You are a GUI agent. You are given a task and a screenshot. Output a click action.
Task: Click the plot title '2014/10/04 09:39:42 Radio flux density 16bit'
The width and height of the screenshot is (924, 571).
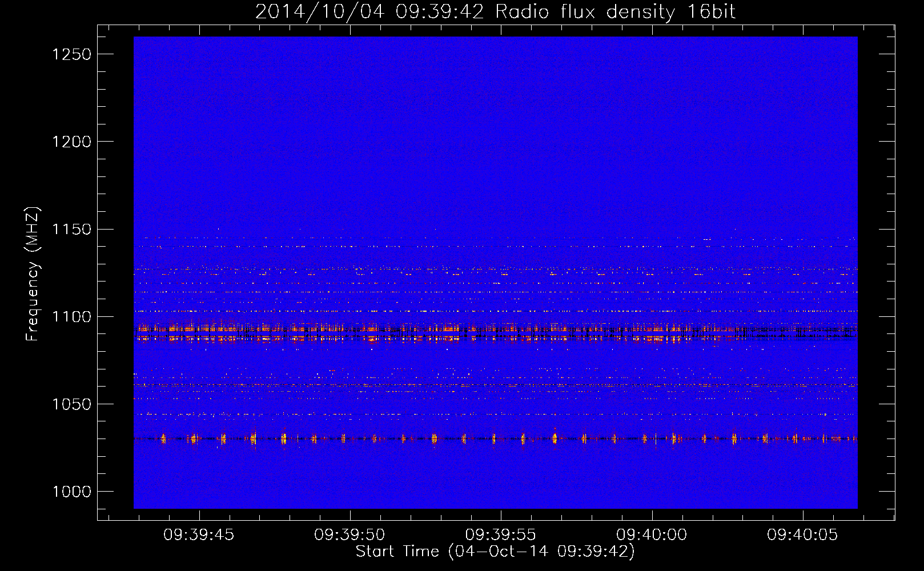tap(495, 11)
